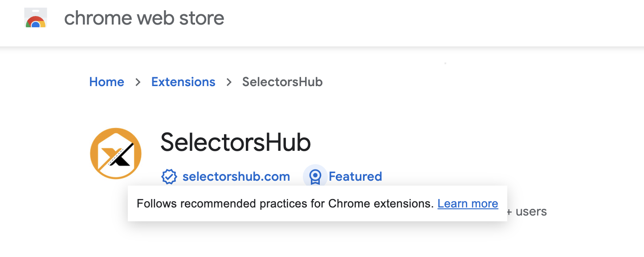
Task: Click the Chrome Web Store rainbow logo
Action: [x=36, y=19]
